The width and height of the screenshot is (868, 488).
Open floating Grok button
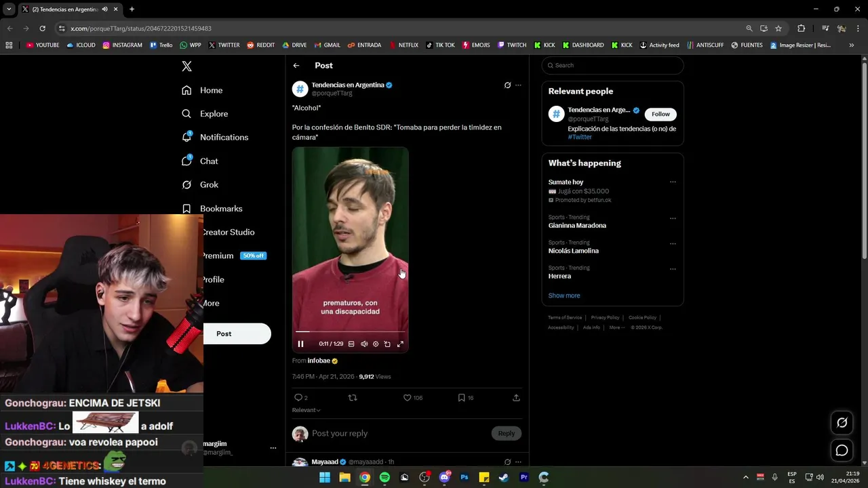842,423
